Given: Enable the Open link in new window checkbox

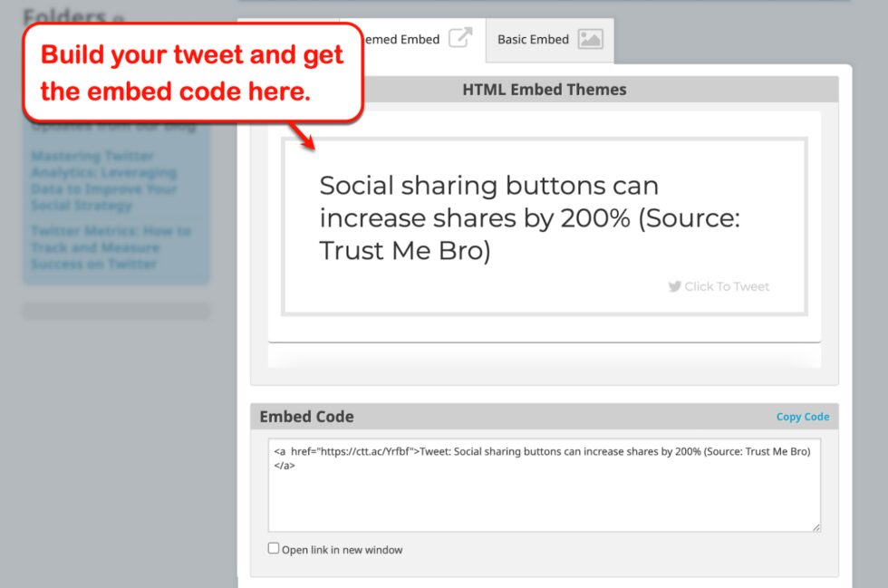Looking at the screenshot, I should (273, 548).
